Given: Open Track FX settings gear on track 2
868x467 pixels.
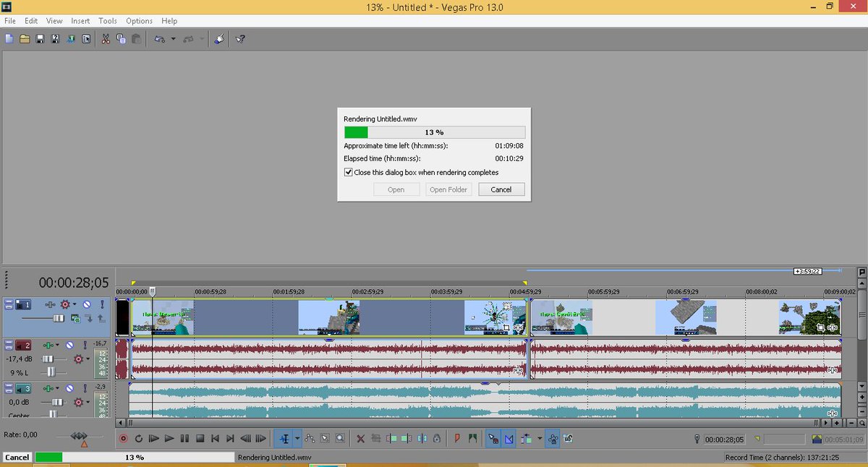Looking at the screenshot, I should (x=77, y=359).
